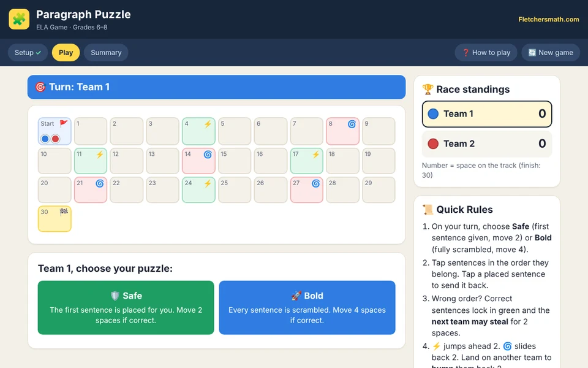Click the spiral icon on space 8
This screenshot has width=588, height=368.
click(x=352, y=124)
